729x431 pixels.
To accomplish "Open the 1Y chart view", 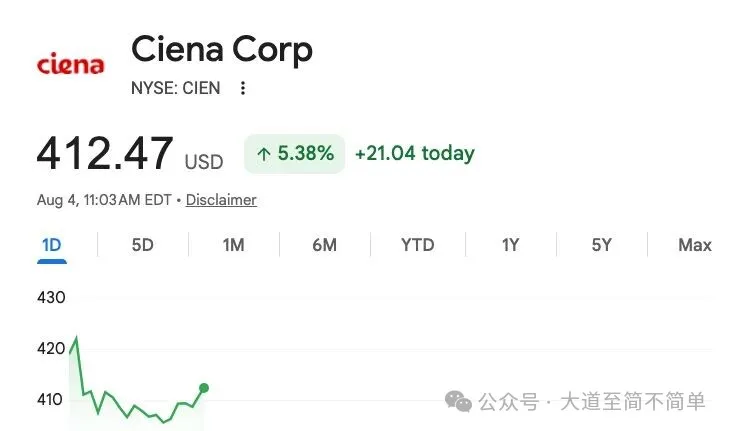I will click(x=510, y=245).
